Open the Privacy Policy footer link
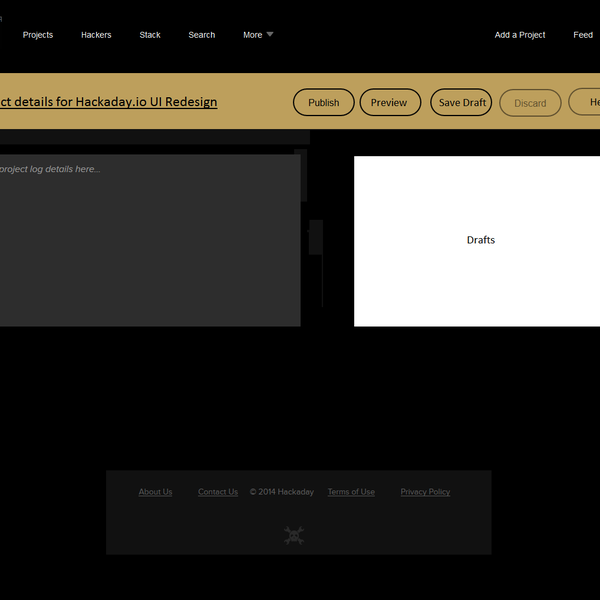600x600 pixels. (x=425, y=492)
